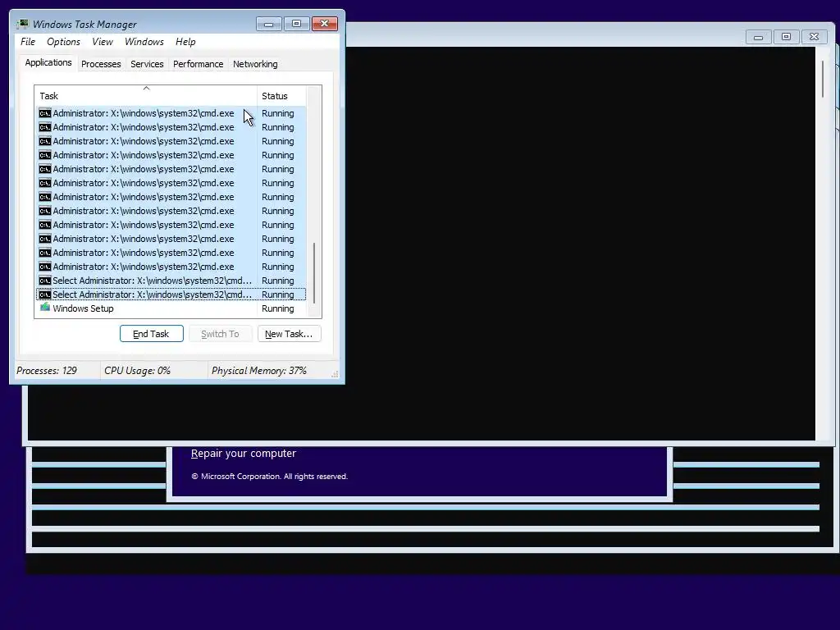Open the Options menu

pyautogui.click(x=63, y=42)
